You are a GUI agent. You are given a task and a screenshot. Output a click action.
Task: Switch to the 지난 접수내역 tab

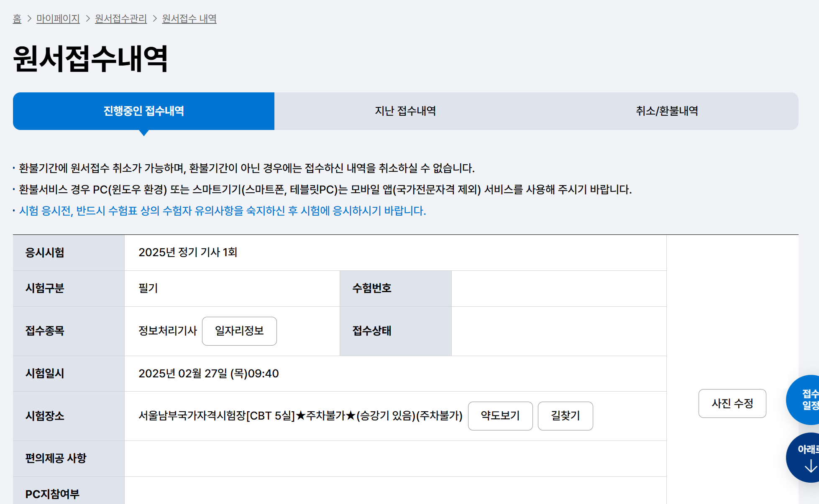click(x=405, y=111)
